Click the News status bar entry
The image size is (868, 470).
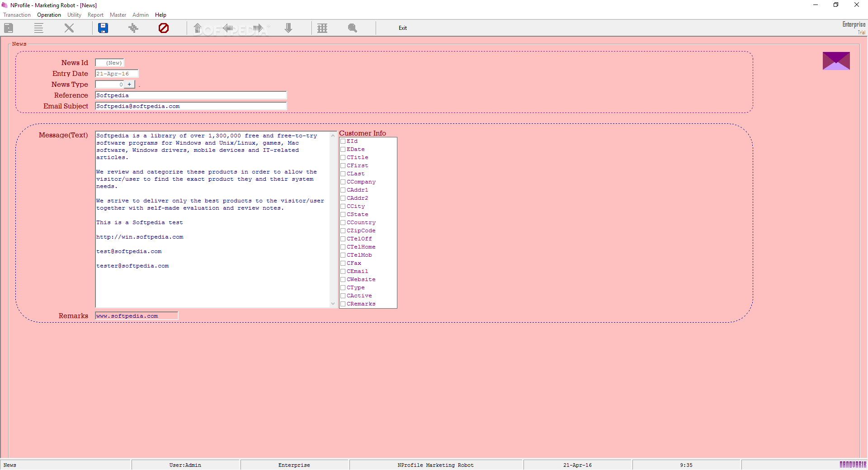point(66,465)
